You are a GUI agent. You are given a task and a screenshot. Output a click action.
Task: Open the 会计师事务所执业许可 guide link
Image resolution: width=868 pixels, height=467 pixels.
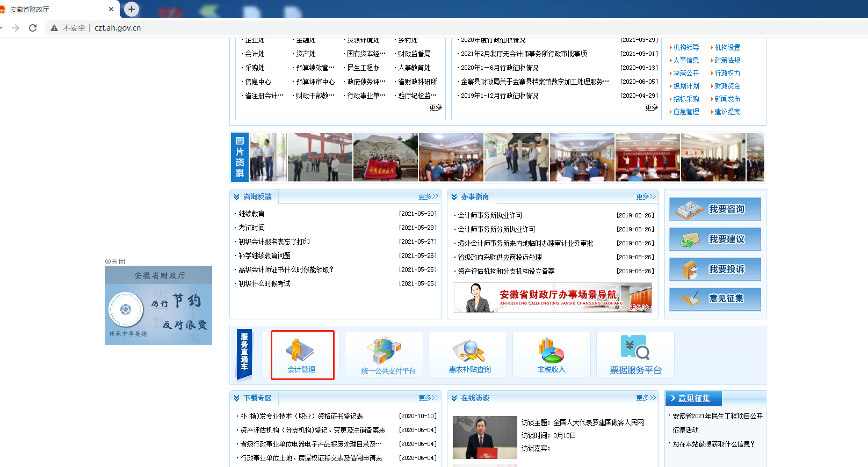[x=490, y=215]
